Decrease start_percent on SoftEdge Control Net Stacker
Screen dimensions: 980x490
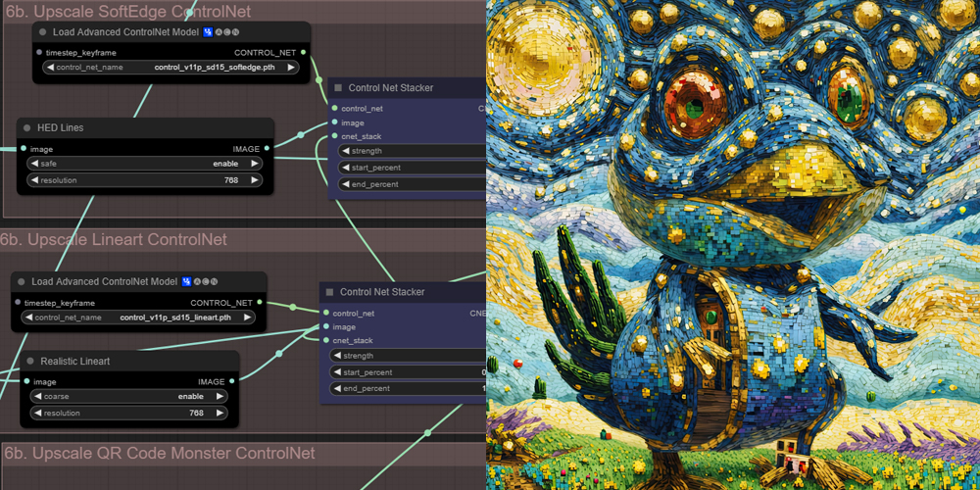[346, 168]
